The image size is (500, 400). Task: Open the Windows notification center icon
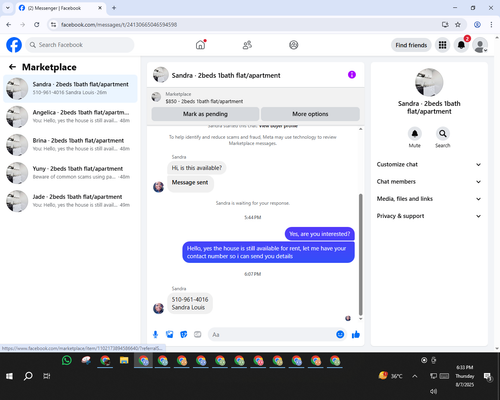488,376
